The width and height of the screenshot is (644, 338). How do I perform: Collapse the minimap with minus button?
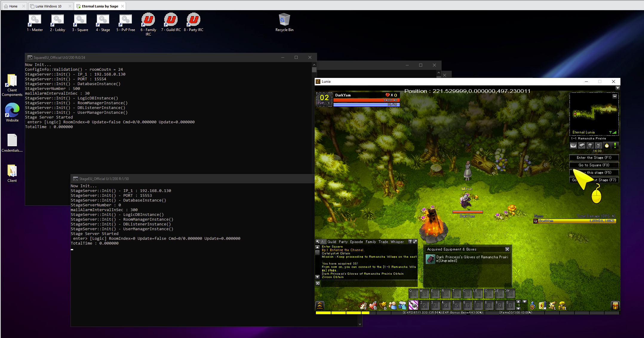tap(615, 96)
